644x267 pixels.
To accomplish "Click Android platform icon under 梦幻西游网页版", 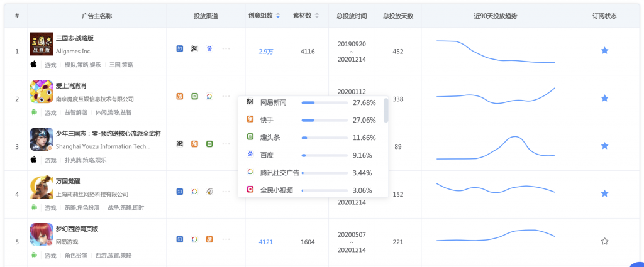I will 34,255.
